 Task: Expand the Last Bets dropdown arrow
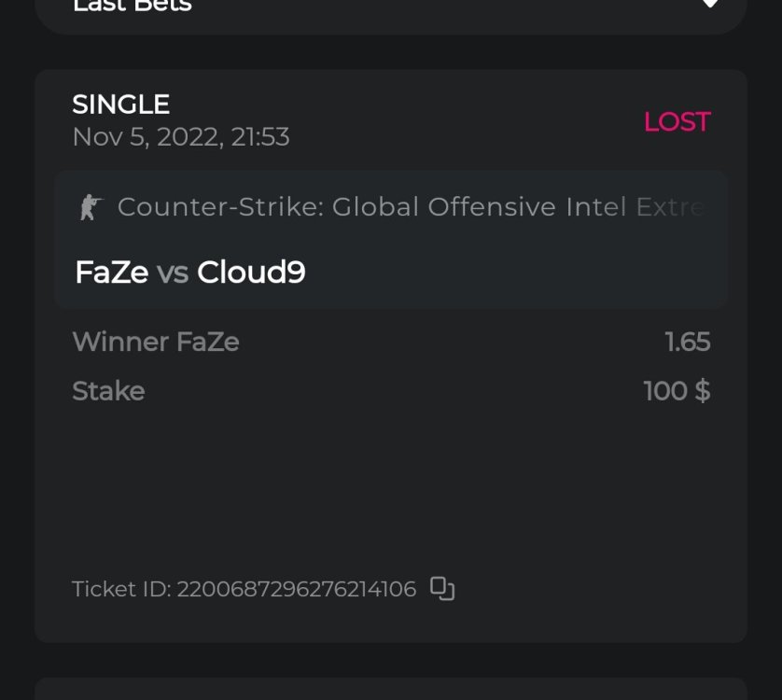click(710, 5)
